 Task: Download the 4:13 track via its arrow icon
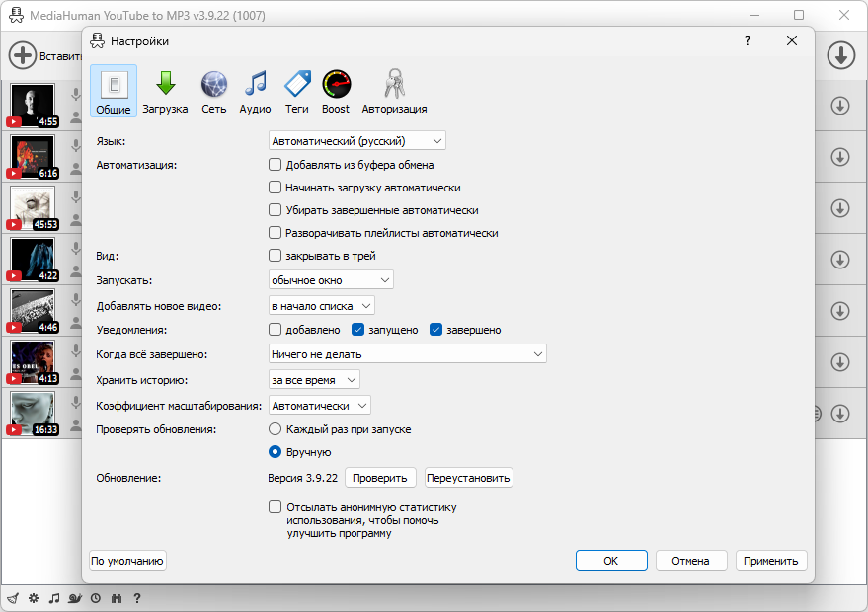840,362
